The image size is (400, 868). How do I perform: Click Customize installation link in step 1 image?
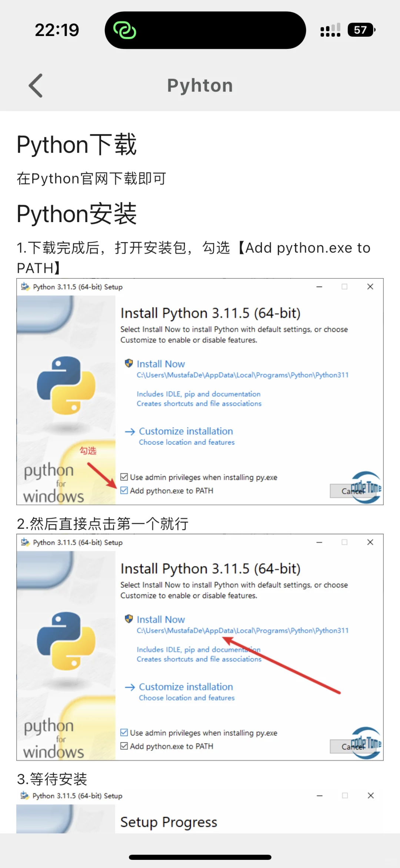point(186,431)
